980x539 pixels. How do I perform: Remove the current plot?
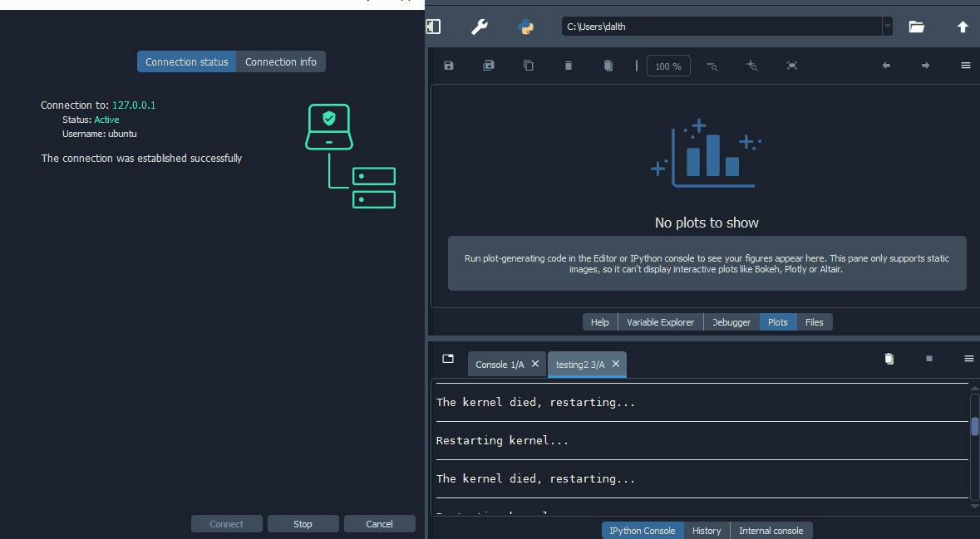coord(568,65)
